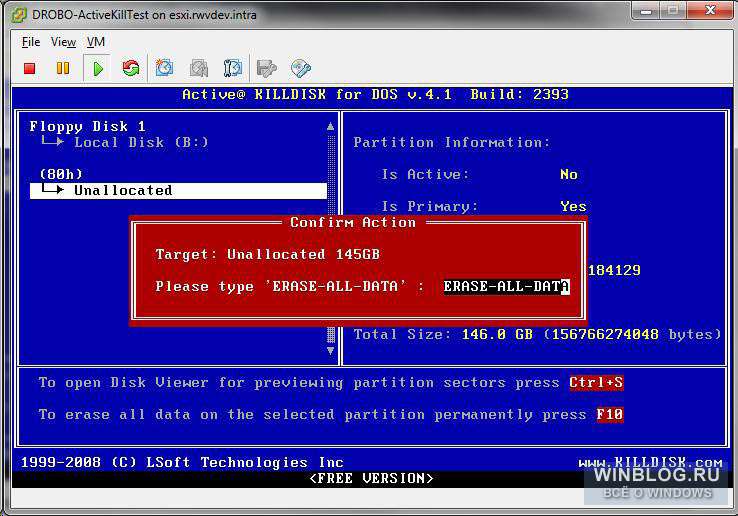Open the snapshot manager icon

coord(233,68)
